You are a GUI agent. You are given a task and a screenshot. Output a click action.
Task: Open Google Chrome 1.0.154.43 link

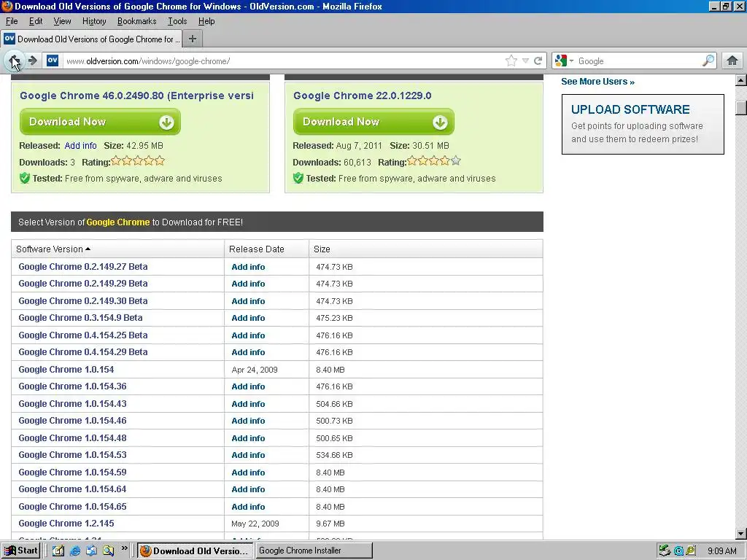72,404
